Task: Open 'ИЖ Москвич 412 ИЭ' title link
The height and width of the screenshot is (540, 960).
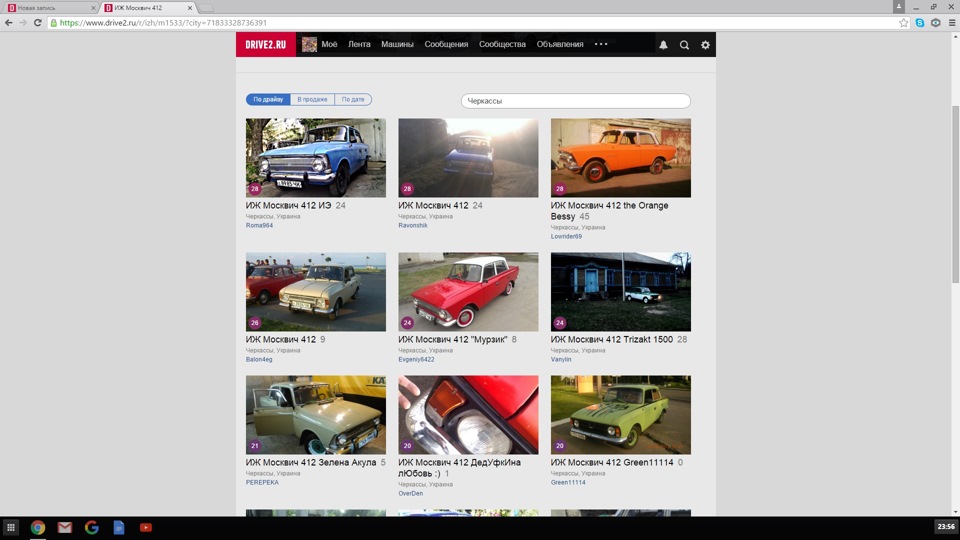Action: click(x=288, y=206)
